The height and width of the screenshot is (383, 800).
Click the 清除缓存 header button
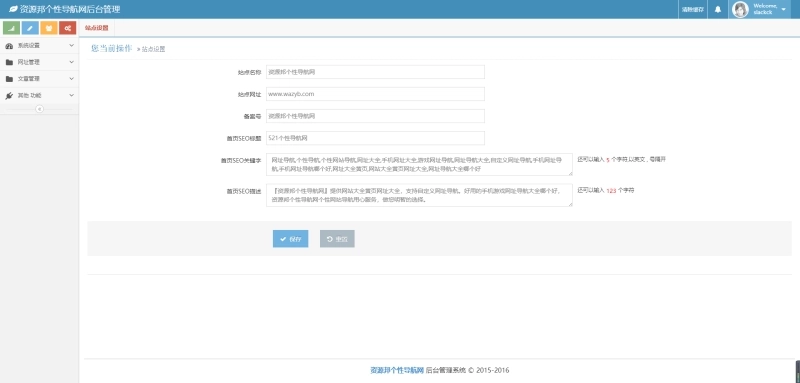693,9
